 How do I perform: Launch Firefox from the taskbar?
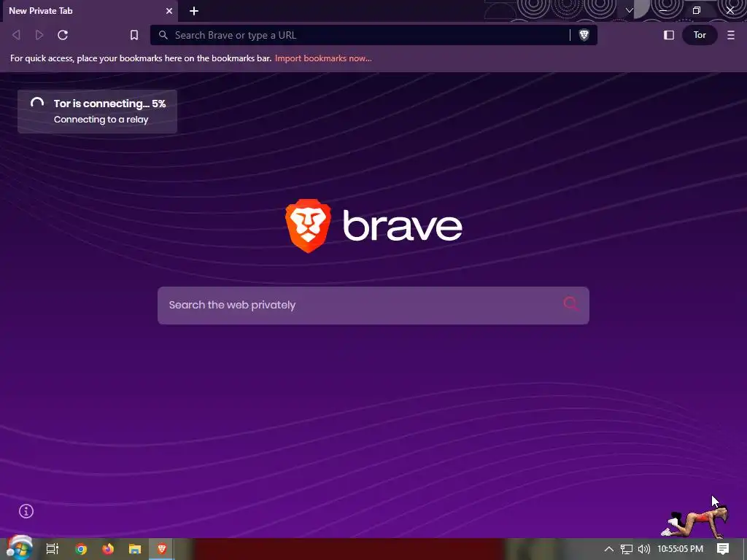108,549
